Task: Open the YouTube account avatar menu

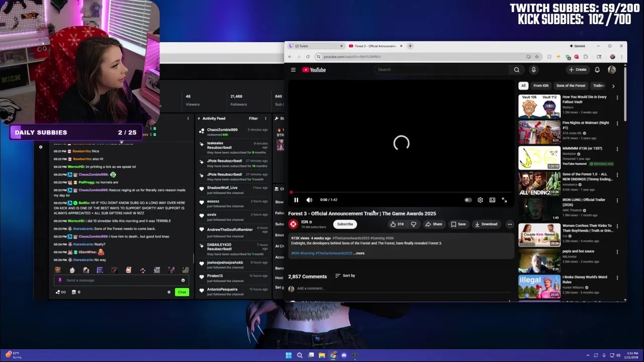Action: pyautogui.click(x=612, y=70)
